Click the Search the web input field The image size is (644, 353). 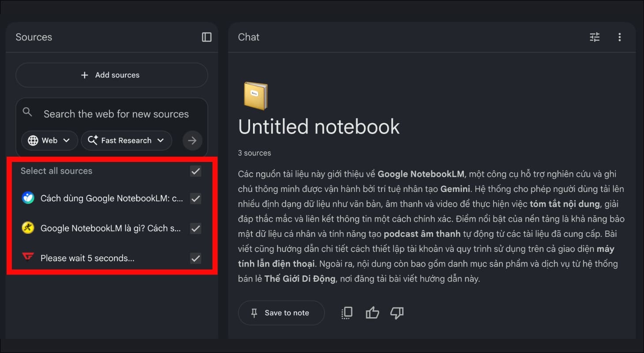[x=116, y=113]
